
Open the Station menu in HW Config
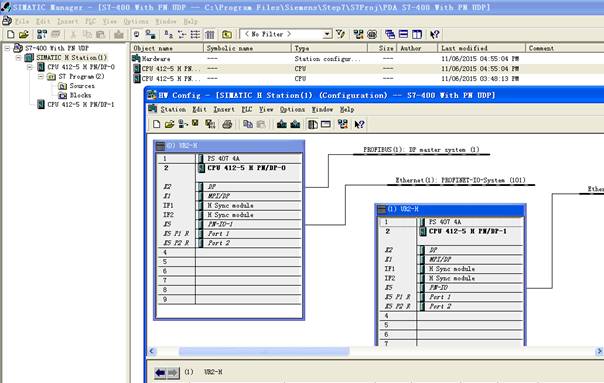[173, 109]
